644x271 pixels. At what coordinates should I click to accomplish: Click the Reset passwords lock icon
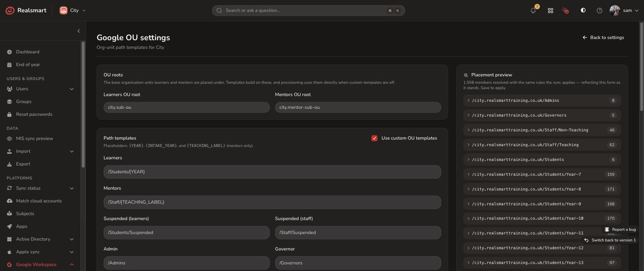click(9, 114)
